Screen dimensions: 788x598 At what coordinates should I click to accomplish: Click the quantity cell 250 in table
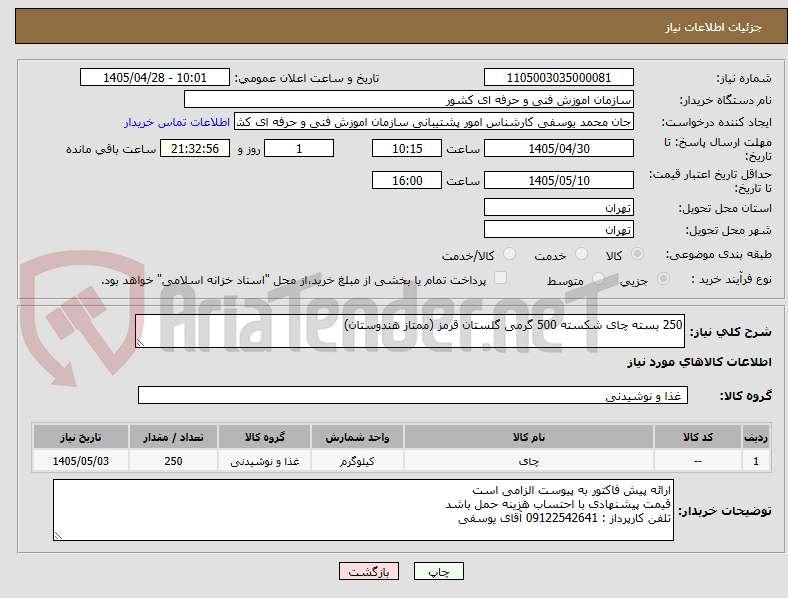[x=173, y=461]
